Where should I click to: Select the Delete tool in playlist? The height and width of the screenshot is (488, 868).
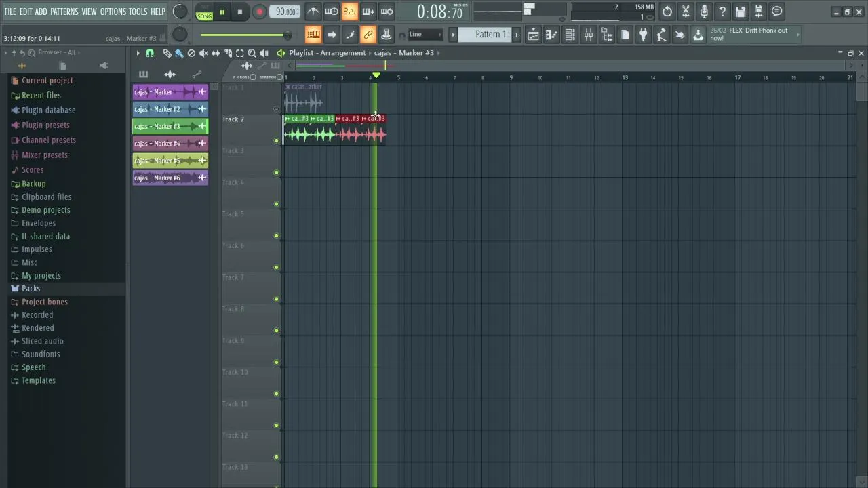tap(191, 53)
